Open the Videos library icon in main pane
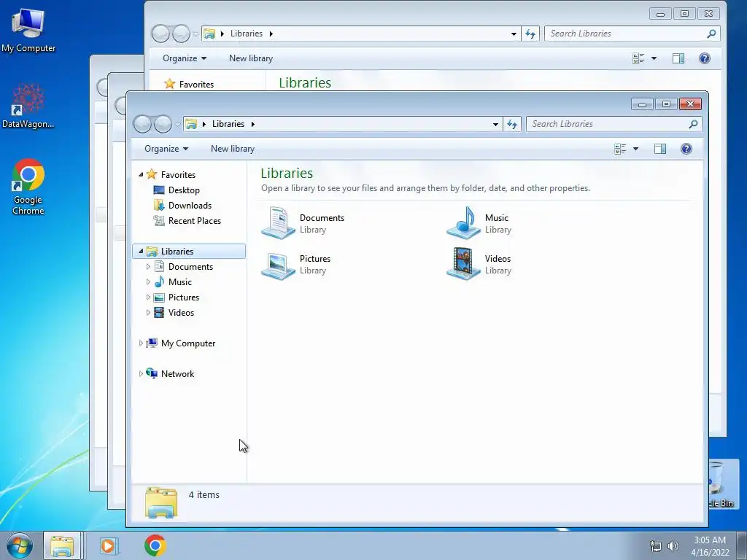 click(x=463, y=264)
